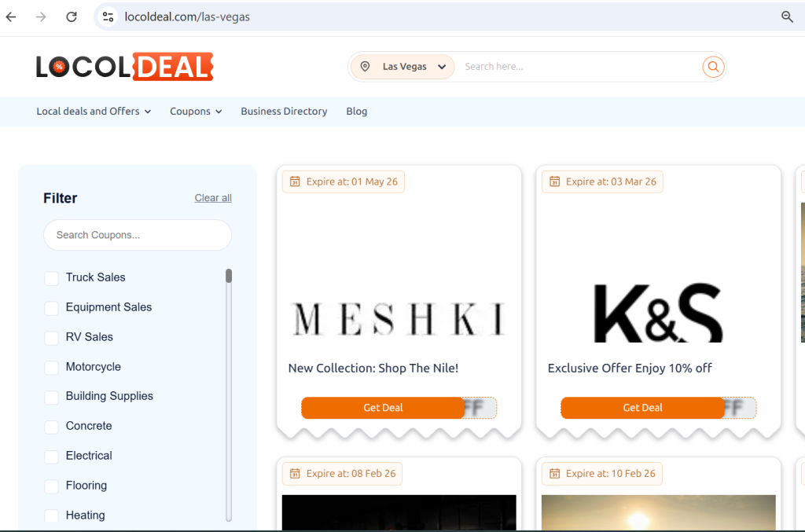The image size is (805, 532).
Task: Open the Blog page
Action: pyautogui.click(x=356, y=112)
